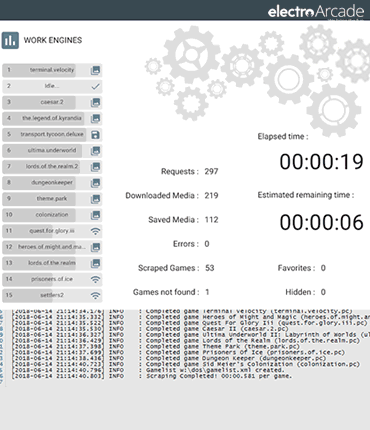
Task: Click the dungeonkeeper engine label
Action: coord(52,182)
